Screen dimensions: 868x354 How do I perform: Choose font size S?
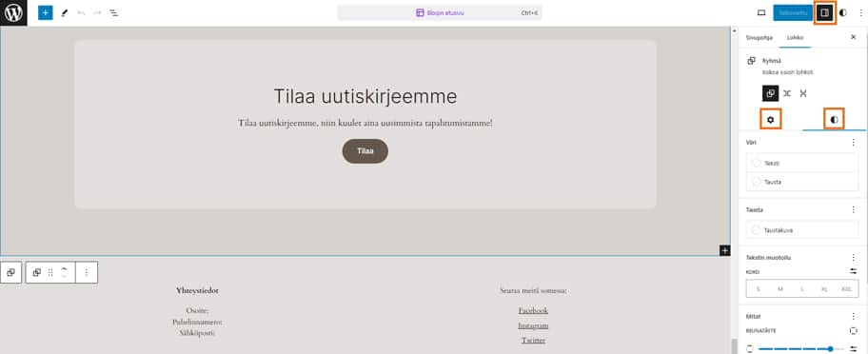click(x=758, y=289)
